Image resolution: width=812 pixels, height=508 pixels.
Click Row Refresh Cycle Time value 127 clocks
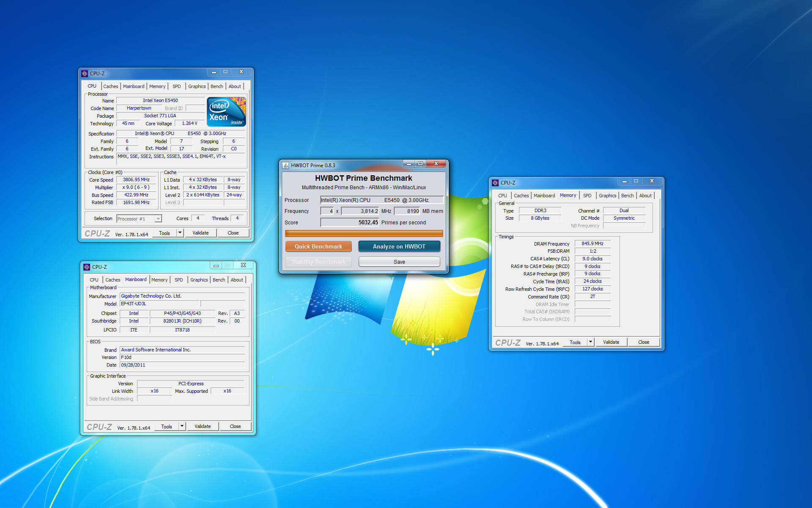[592, 289]
